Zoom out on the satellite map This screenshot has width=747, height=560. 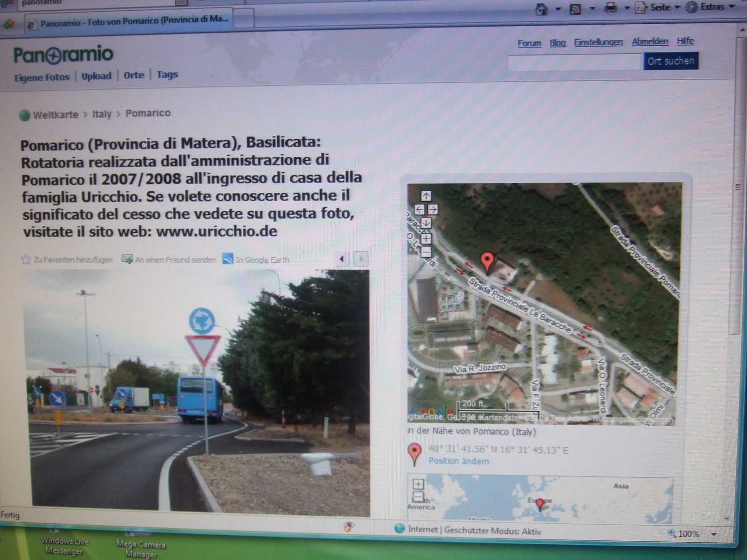pos(426,252)
